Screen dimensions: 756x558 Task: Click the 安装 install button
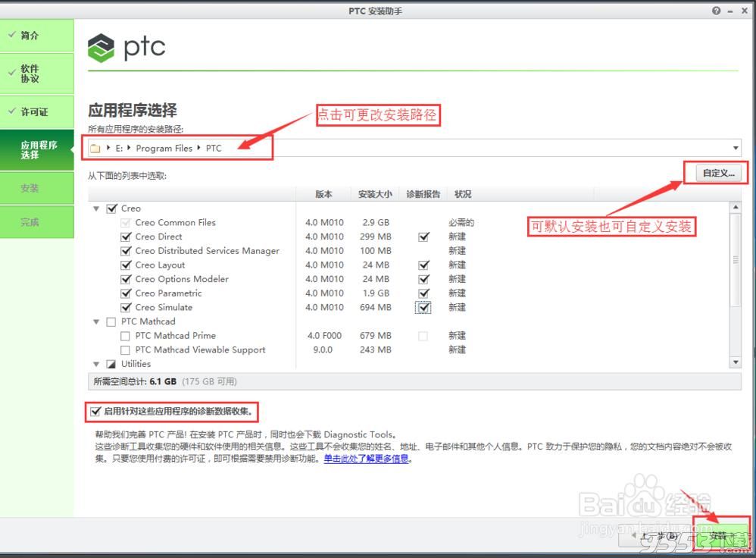pos(722,534)
